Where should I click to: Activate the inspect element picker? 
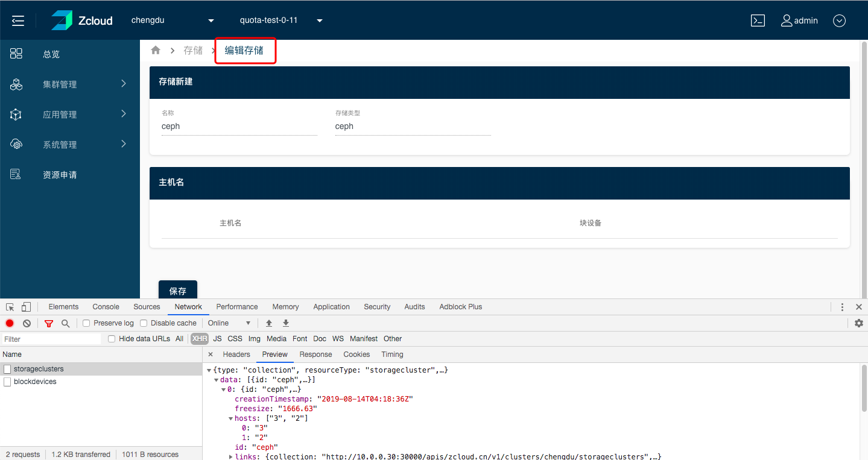(x=9, y=307)
